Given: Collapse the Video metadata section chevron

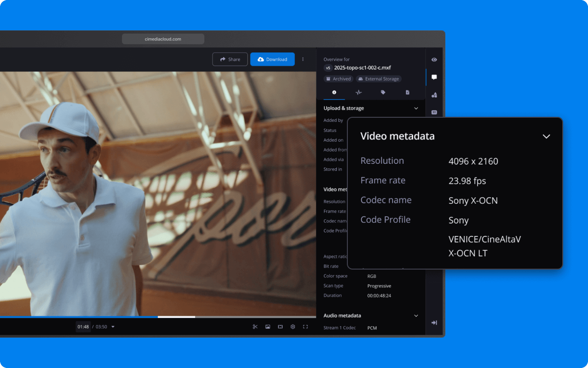Looking at the screenshot, I should click(x=546, y=136).
